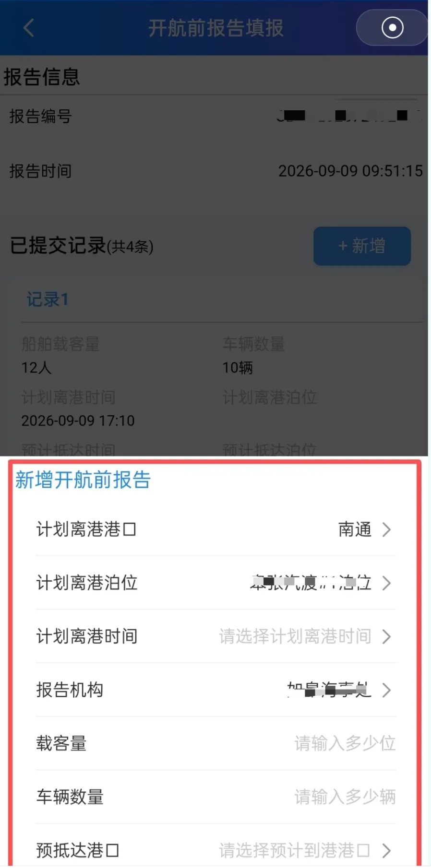This screenshot has height=868, width=431.
Task: Choose 请选择预计到港港口 option
Action: [295, 850]
